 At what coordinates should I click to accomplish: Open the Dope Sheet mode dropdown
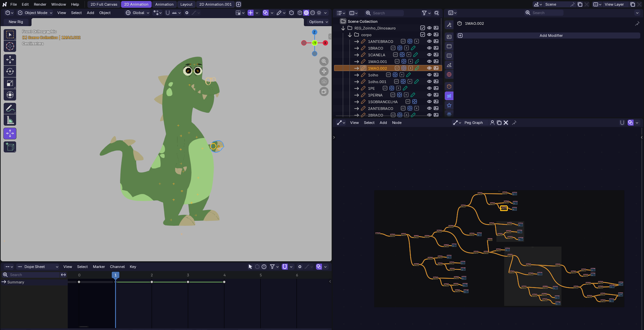(x=38, y=267)
